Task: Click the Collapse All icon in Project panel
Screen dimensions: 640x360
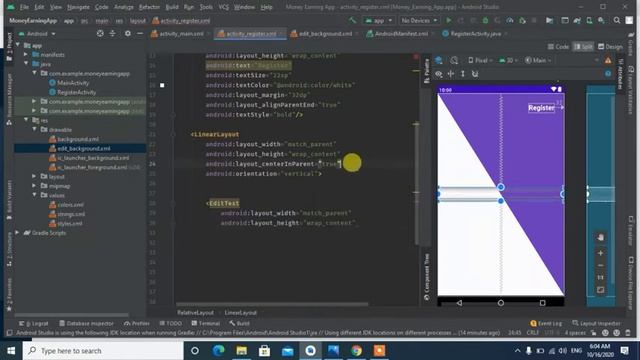Action: click(112, 33)
